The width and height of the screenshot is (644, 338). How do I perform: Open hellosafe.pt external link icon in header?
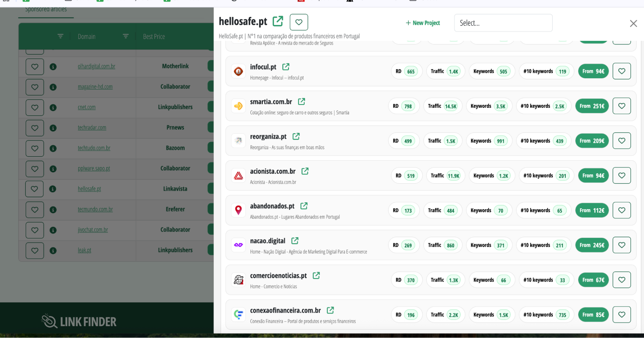278,21
